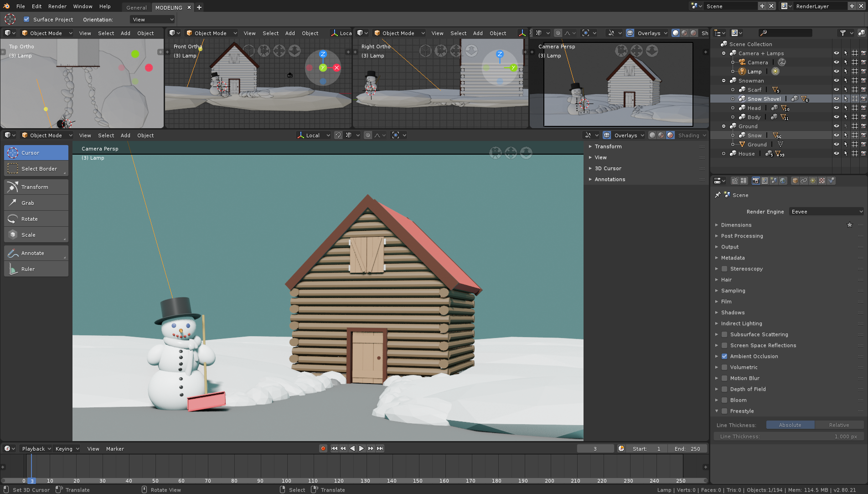Open the Window menu
Viewport: 868px width, 494px height.
83,6
